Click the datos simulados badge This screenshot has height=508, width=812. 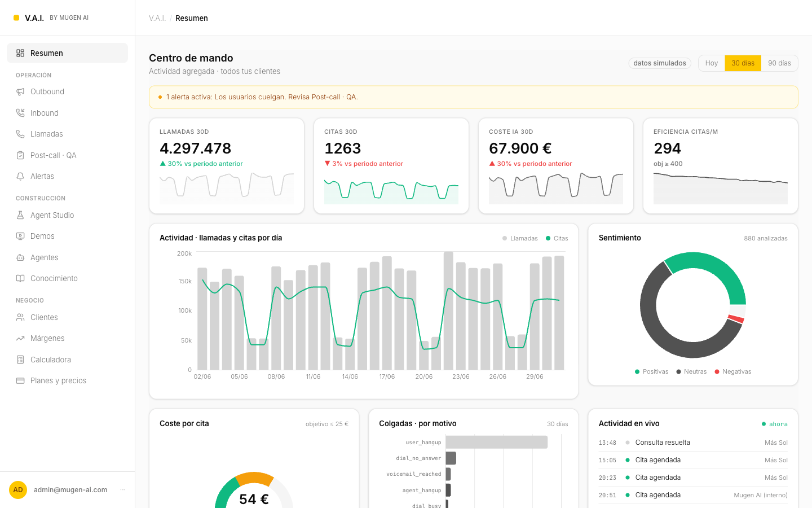click(660, 63)
